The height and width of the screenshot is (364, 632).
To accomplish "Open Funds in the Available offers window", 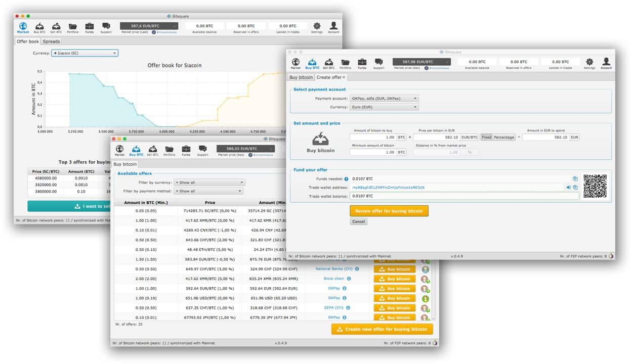I will (x=186, y=151).
